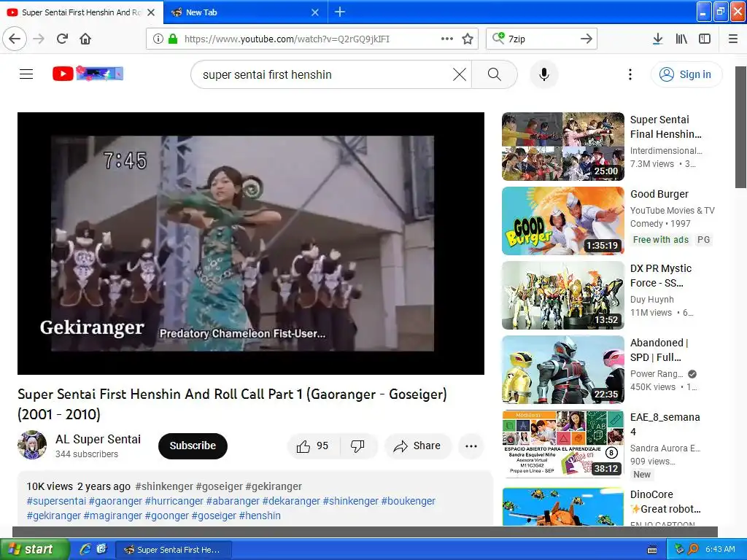
Task: Run YouTube search with magnifier button
Action: pos(494,74)
